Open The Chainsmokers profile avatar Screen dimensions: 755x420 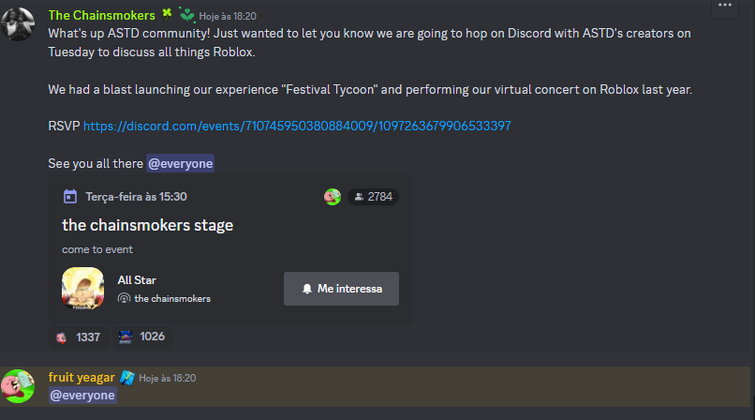pyautogui.click(x=18, y=24)
